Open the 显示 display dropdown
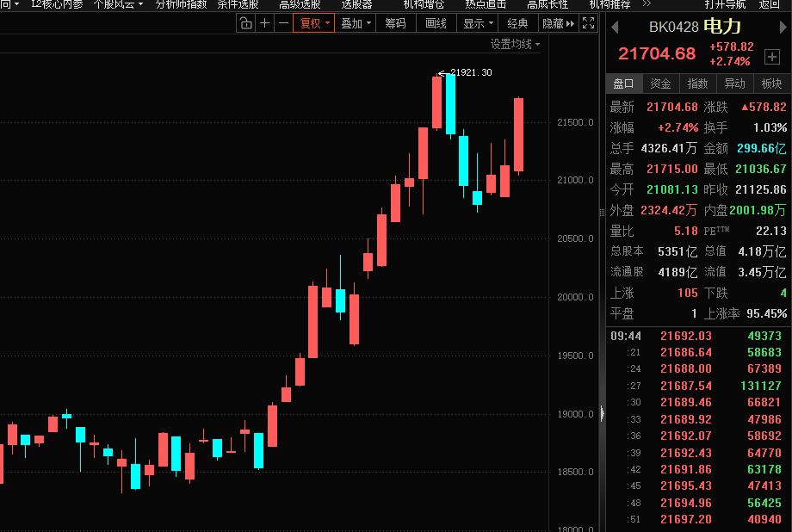 (478, 23)
